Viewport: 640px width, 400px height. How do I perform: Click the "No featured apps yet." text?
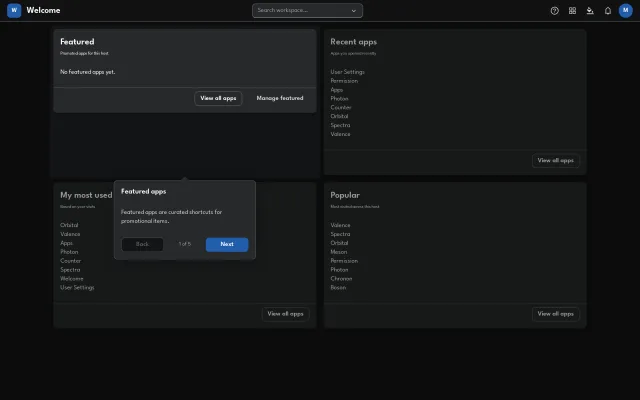(88, 72)
